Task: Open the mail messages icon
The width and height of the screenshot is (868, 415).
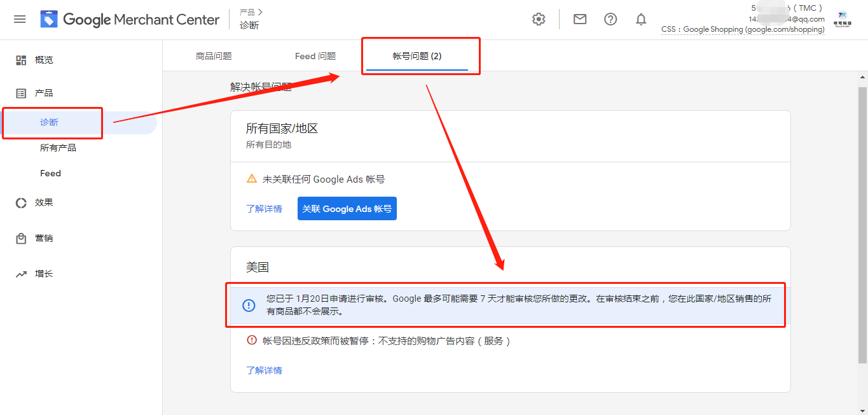Action: [x=580, y=19]
